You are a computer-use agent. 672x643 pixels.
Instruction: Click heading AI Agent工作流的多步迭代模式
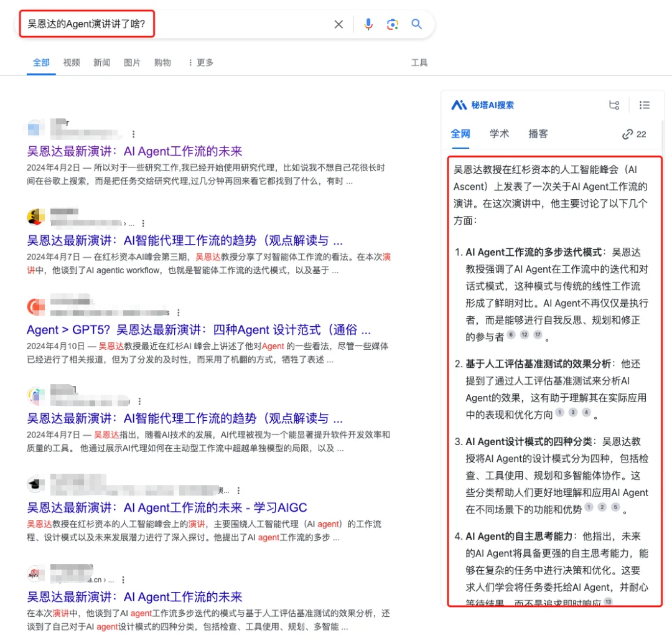(x=534, y=252)
